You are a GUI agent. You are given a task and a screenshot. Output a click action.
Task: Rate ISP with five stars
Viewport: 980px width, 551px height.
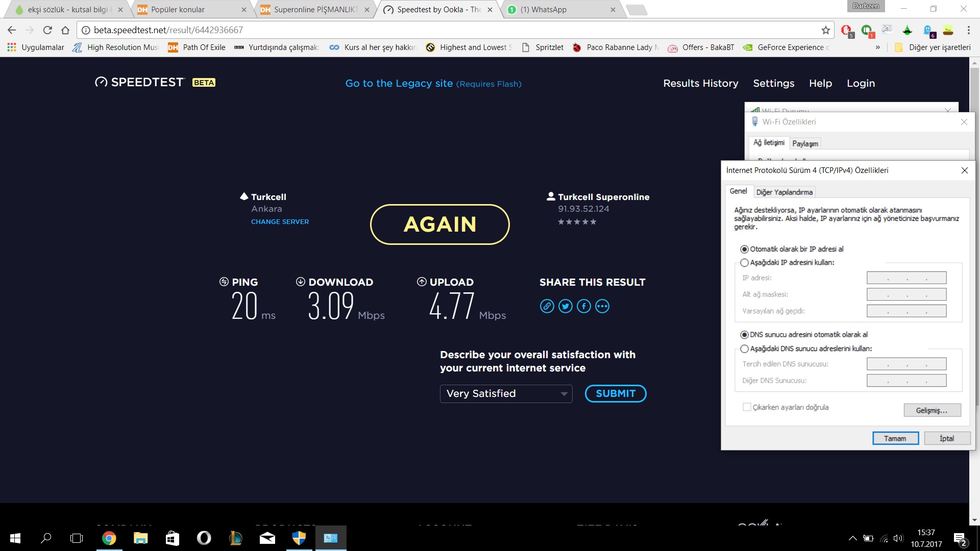pyautogui.click(x=593, y=222)
